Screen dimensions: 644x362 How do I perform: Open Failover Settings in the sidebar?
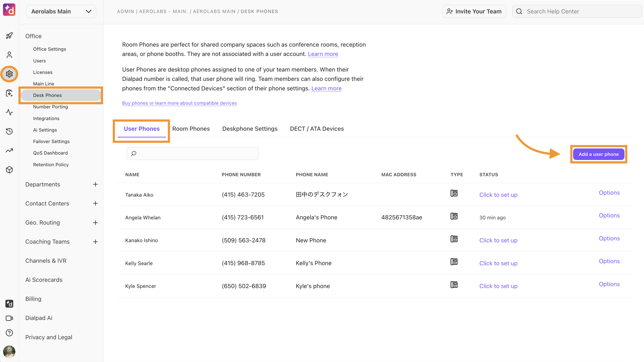(x=51, y=142)
